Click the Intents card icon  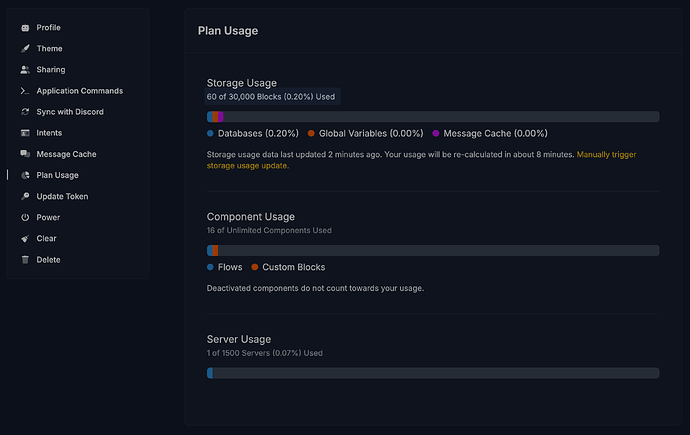point(25,133)
